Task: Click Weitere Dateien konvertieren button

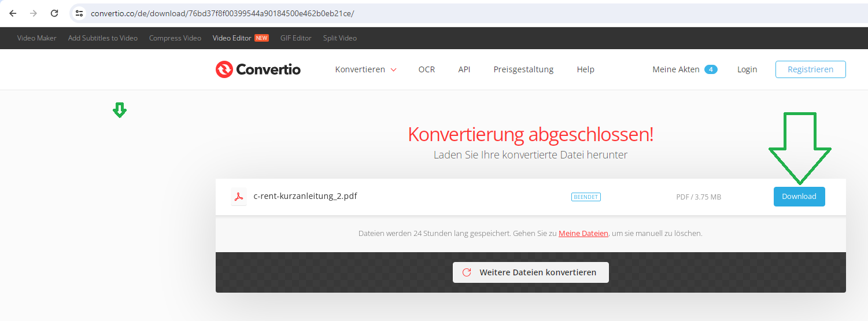Action: (x=530, y=272)
